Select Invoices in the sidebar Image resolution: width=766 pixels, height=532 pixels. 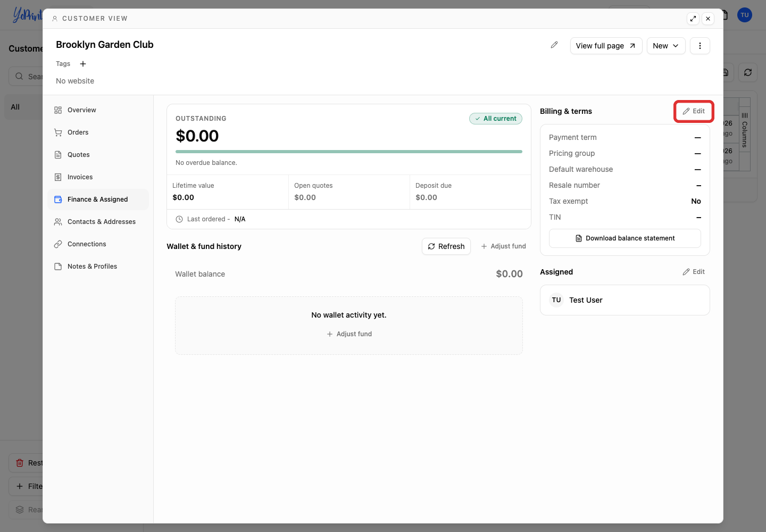pos(98,177)
